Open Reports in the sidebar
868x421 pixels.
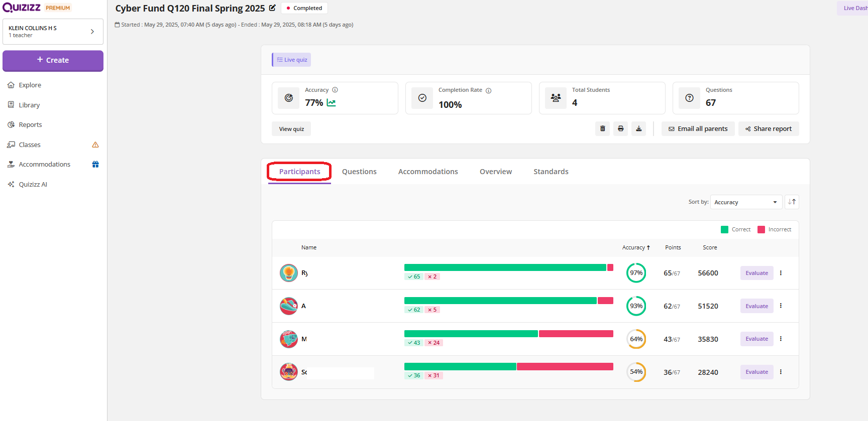pos(30,125)
